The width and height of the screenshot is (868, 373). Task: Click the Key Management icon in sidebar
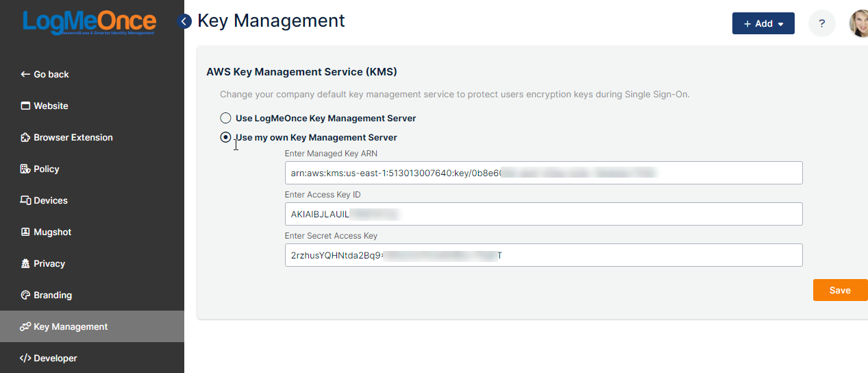(25, 326)
